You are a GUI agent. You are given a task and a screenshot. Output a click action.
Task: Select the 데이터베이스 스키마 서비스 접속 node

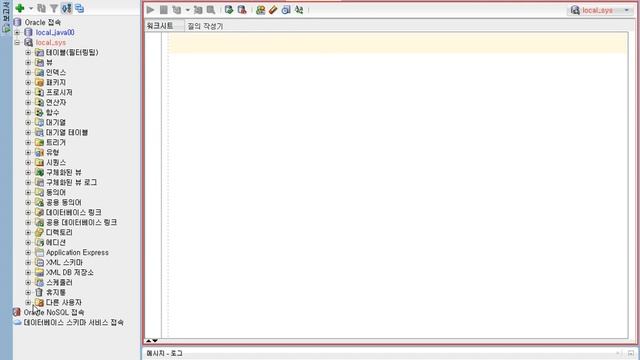(73, 322)
